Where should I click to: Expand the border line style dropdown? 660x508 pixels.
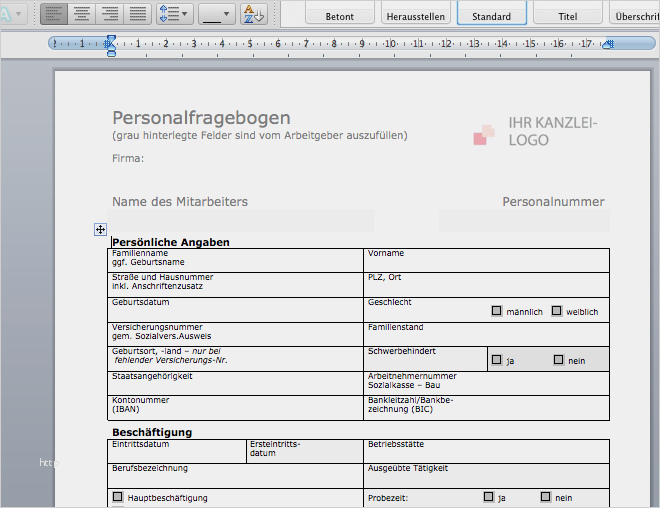click(217, 14)
